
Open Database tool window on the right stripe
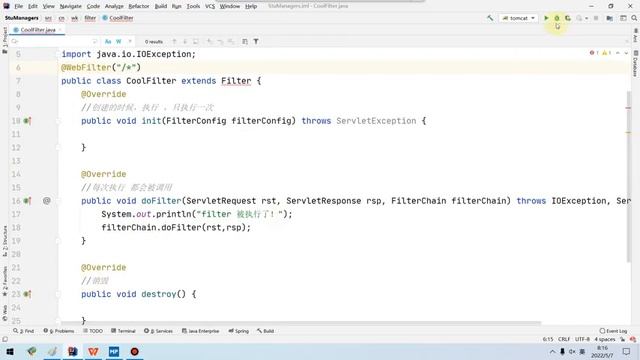[636, 64]
